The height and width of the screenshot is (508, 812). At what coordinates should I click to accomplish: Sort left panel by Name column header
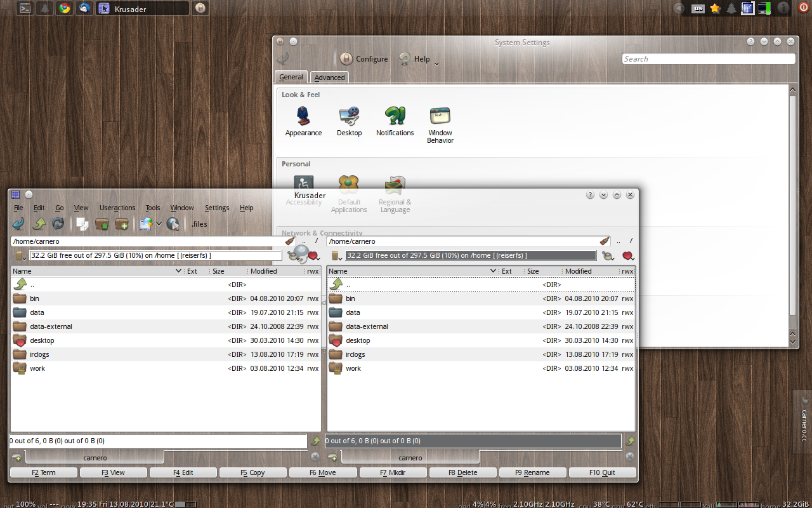(97, 271)
